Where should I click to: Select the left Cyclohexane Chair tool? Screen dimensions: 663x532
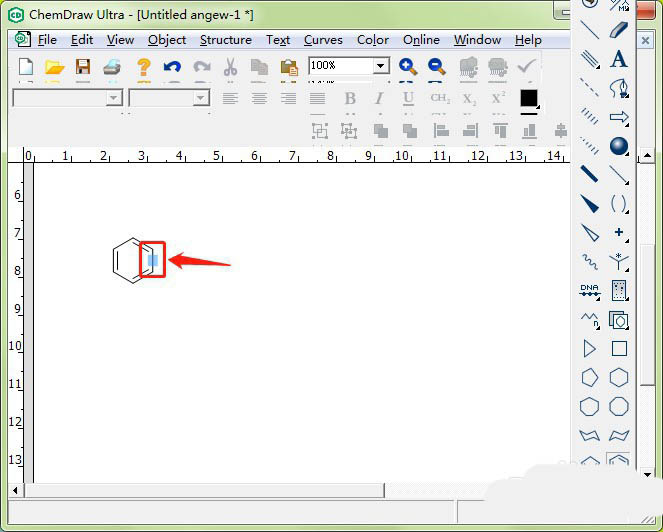(589, 435)
